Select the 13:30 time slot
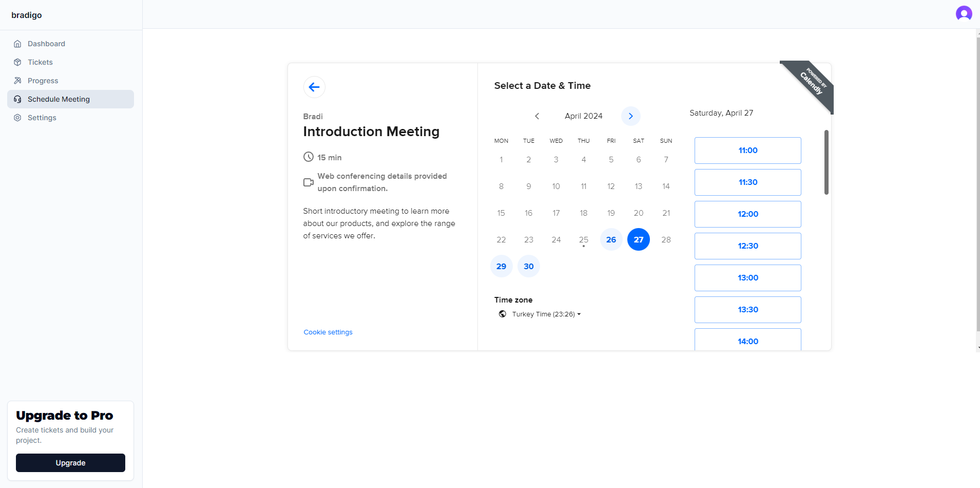The height and width of the screenshot is (488, 980). tap(748, 310)
